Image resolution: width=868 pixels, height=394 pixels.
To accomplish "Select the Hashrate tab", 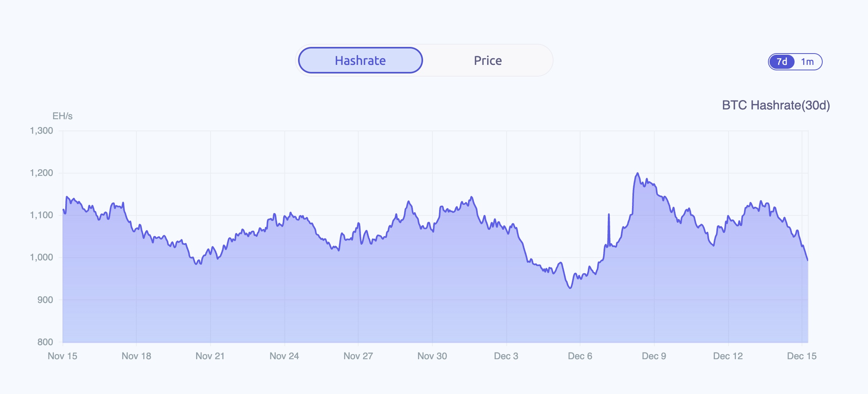I will click(360, 60).
